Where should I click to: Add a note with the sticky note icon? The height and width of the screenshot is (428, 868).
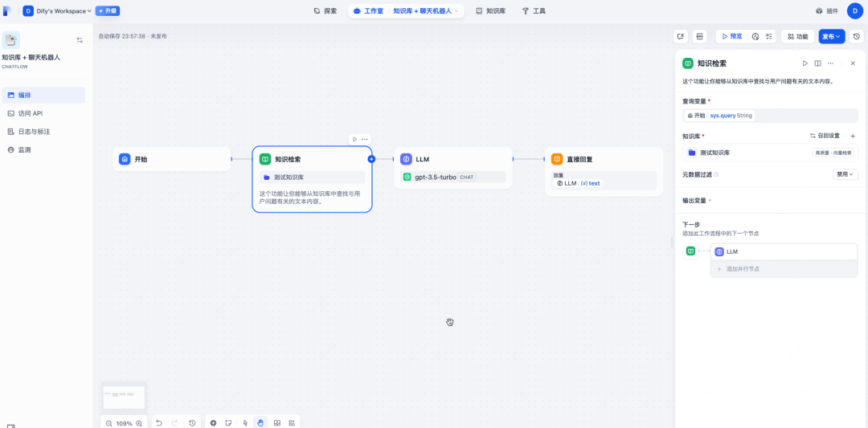coord(228,423)
